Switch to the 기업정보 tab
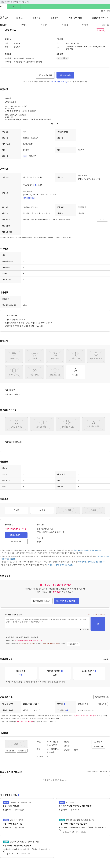The height and width of the screenshot is (868, 110). click(105, 25)
